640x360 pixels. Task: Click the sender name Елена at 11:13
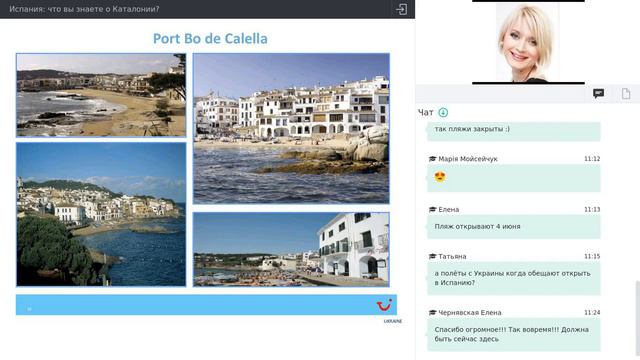[449, 209]
